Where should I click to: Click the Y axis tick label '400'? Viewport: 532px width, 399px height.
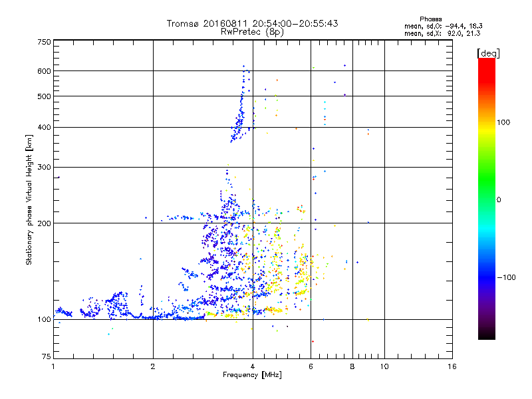pos(44,128)
